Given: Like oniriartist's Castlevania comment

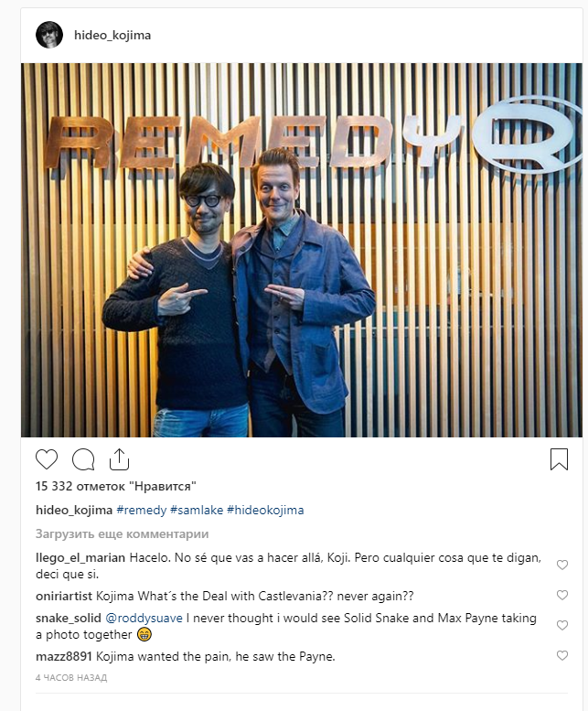Looking at the screenshot, I should [x=562, y=595].
